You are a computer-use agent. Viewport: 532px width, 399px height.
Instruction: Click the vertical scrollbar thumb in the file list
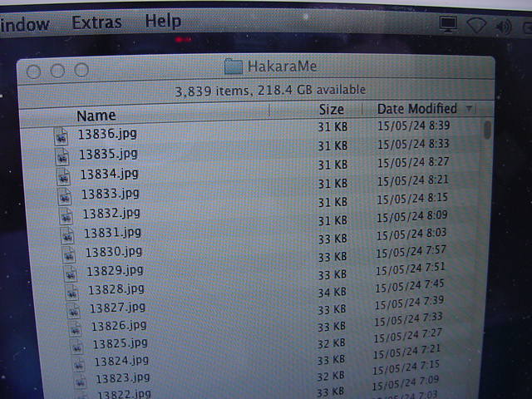488,130
